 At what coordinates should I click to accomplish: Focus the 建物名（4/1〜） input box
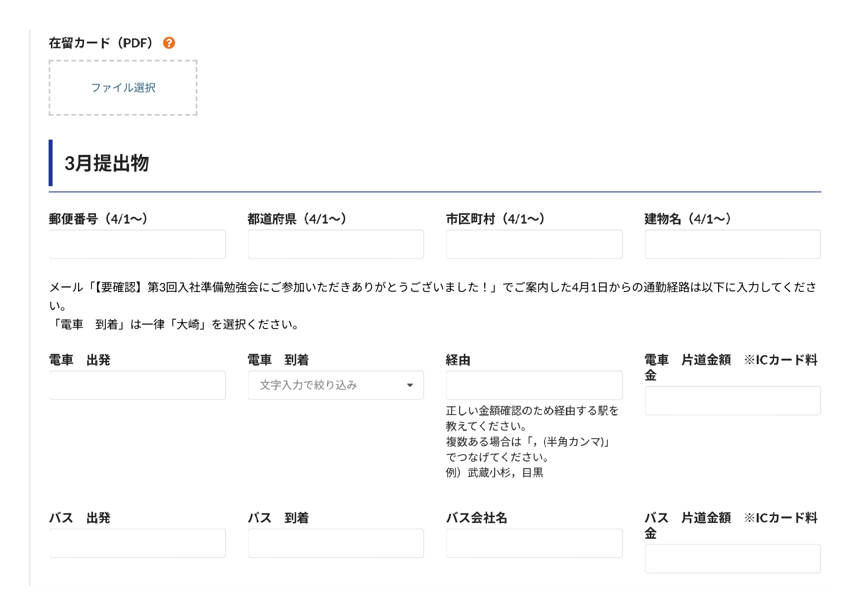[732, 244]
